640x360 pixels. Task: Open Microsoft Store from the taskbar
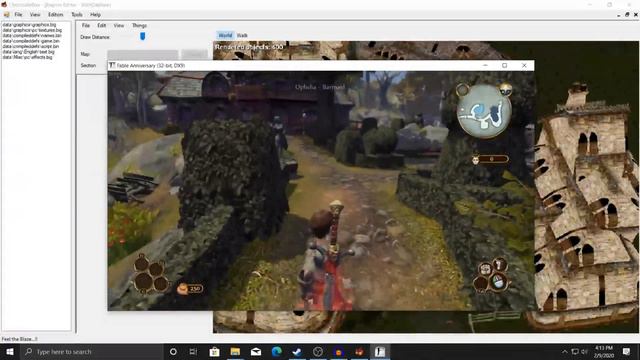click(214, 351)
